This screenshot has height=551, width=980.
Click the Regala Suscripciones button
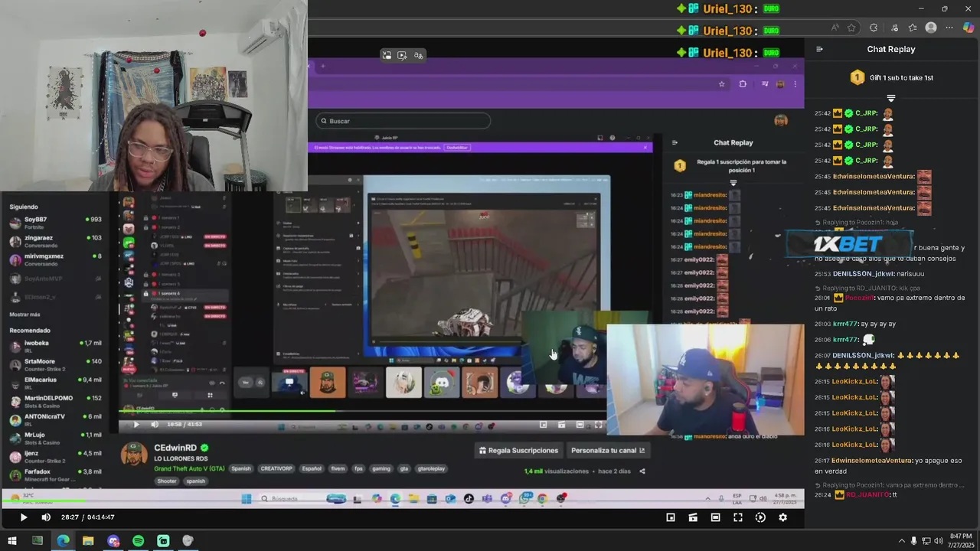click(519, 450)
